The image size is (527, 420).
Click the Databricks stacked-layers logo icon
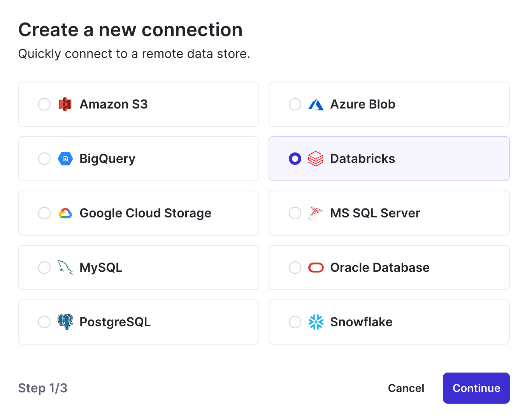pos(316,159)
